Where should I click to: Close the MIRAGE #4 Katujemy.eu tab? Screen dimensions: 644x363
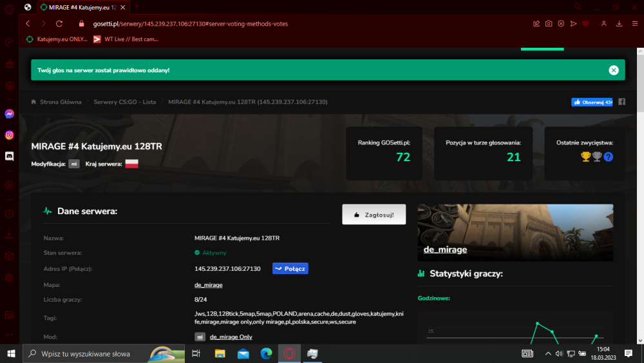click(x=123, y=7)
